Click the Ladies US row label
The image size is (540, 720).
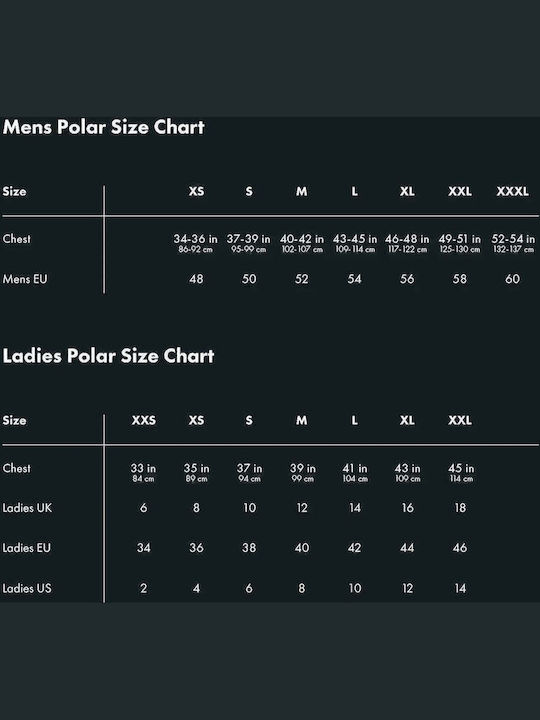click(27, 588)
